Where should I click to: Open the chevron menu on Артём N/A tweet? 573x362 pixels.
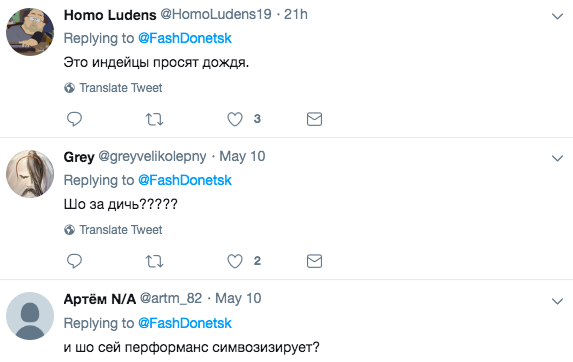tap(557, 301)
